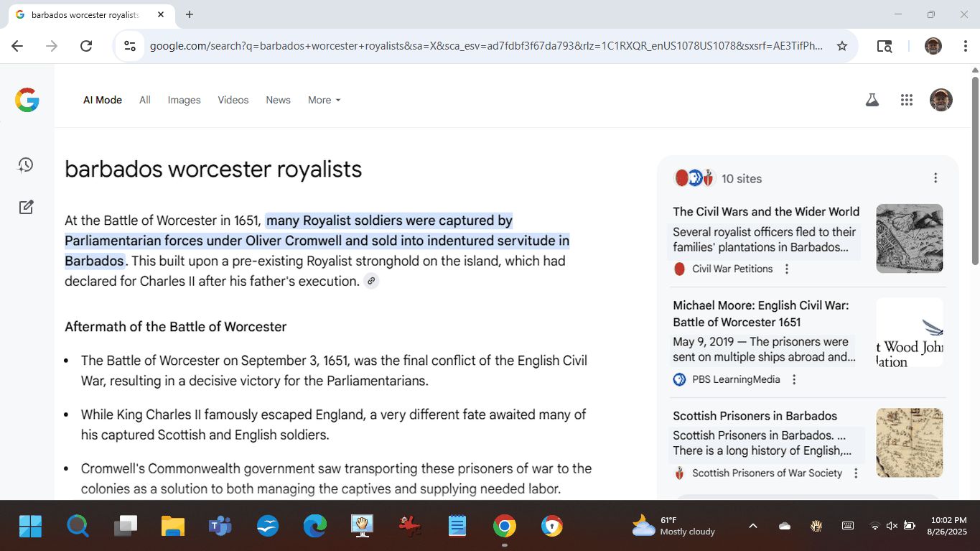
Task: Start a new search with pencil icon
Action: pyautogui.click(x=26, y=208)
